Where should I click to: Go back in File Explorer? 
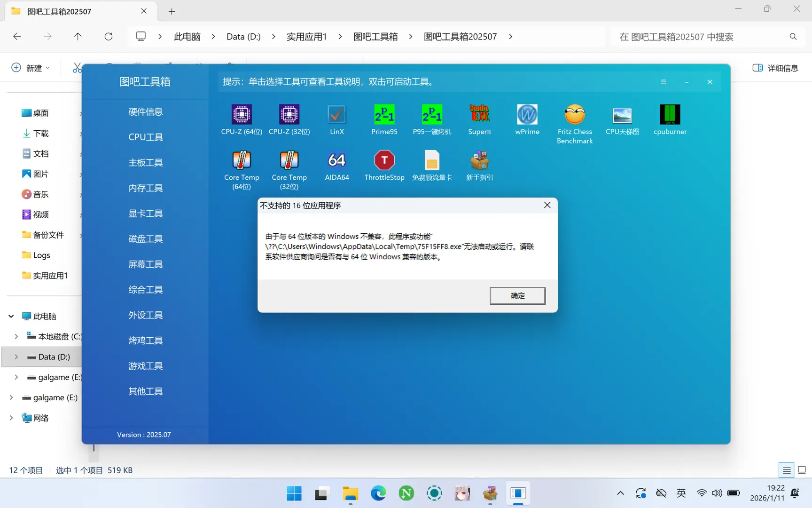coord(17,37)
